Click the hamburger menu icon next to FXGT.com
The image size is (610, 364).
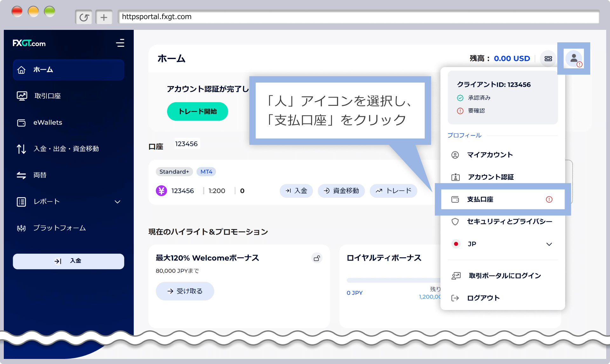point(120,44)
